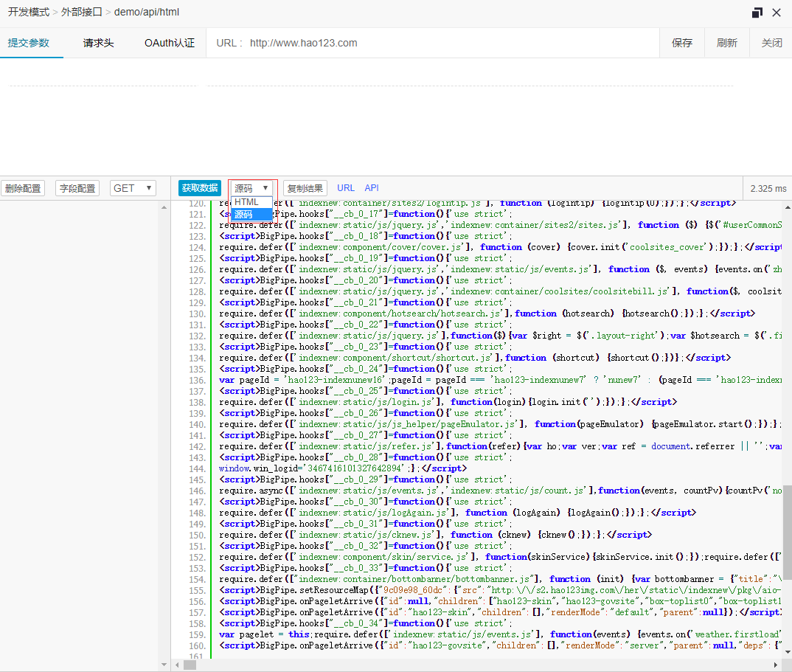Screen dimensions: 792x672
Task: Click the restore window icon
Action: (x=757, y=13)
